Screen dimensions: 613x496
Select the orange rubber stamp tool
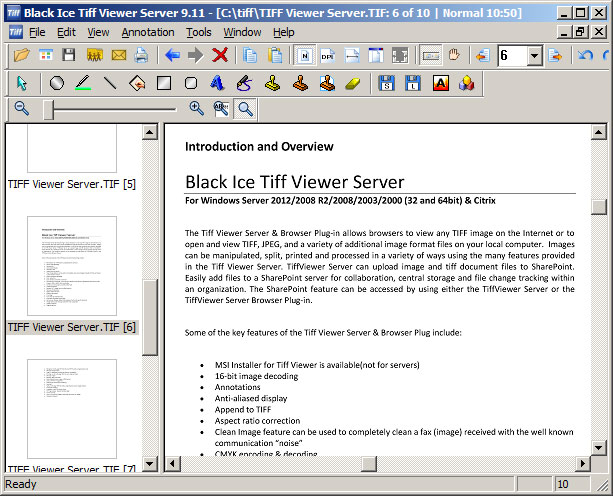[300, 83]
